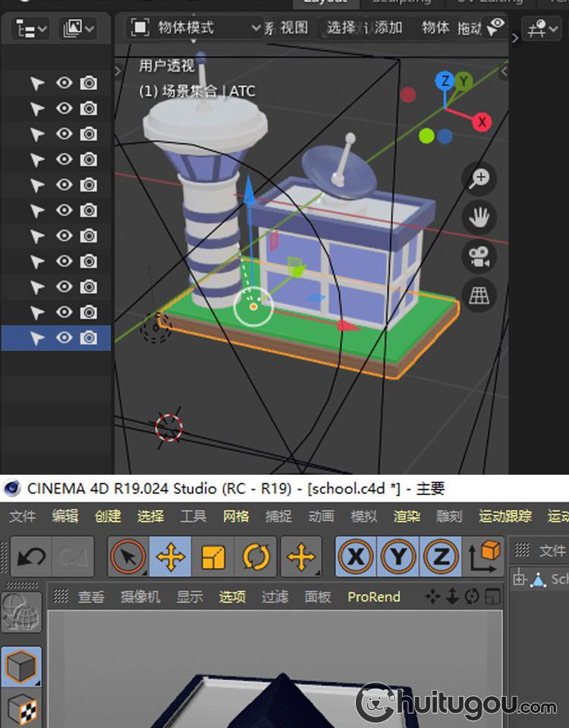The height and width of the screenshot is (728, 569).
Task: Expand the Sch object tree node
Action: 520,579
